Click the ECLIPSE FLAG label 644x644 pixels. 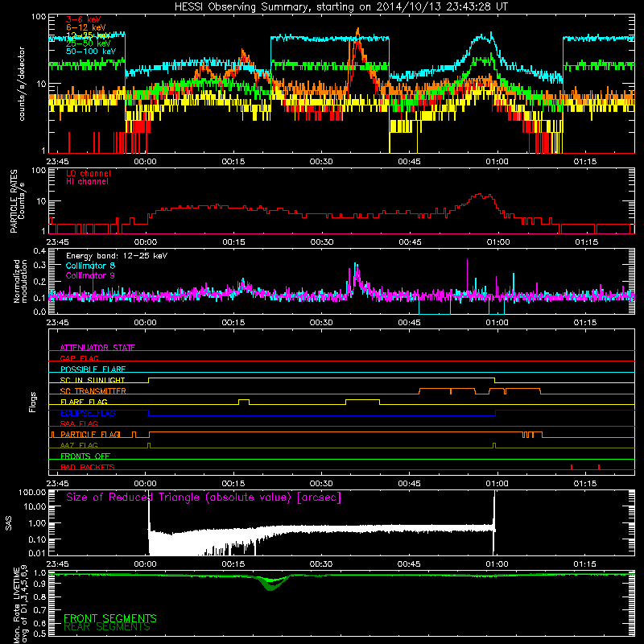[88, 413]
